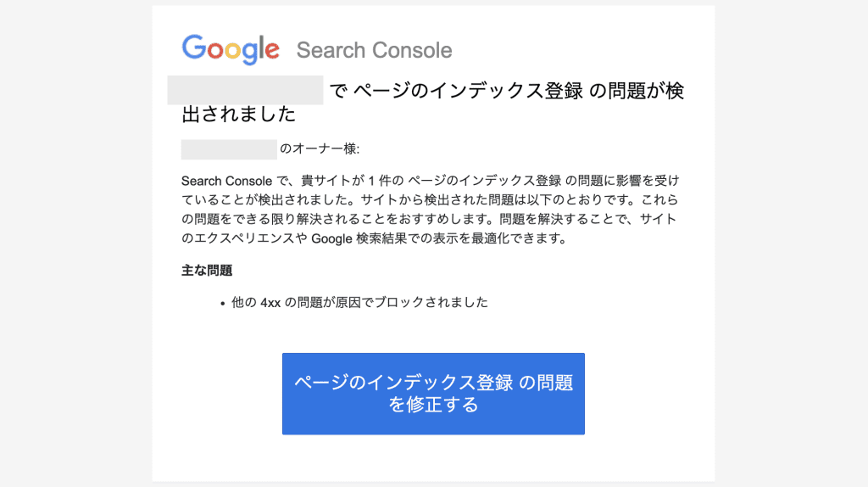Viewport: 868px width, 487px height.
Task: Click the red letter e of the Google logo
Action: tap(272, 51)
